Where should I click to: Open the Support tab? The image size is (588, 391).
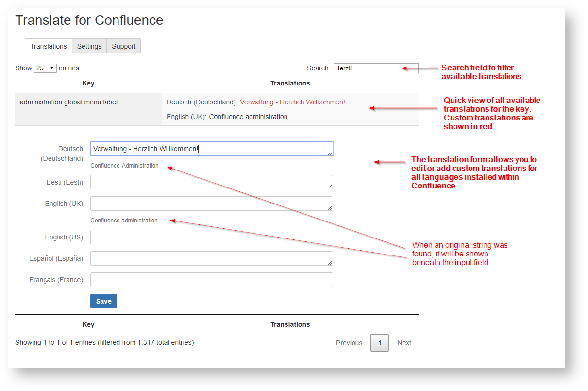[x=123, y=46]
